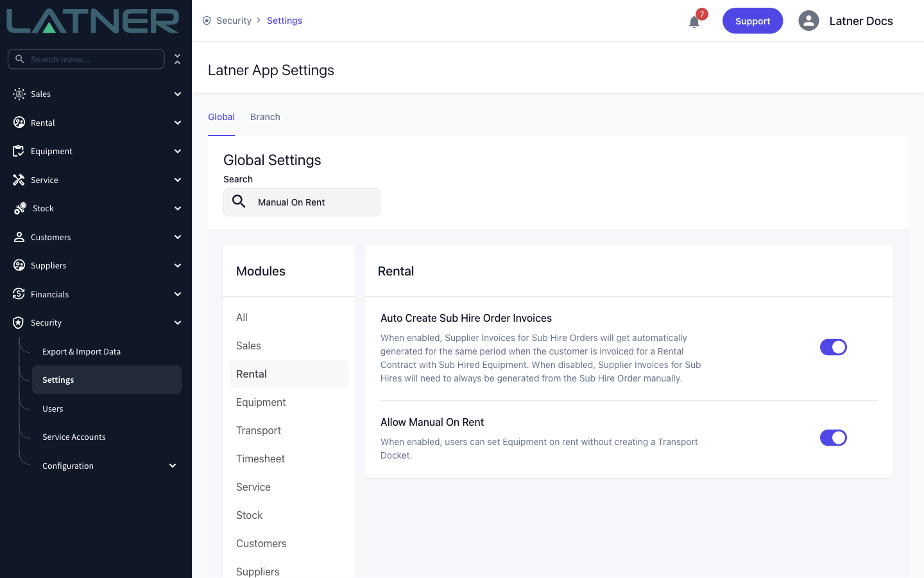The width and height of the screenshot is (924, 578).
Task: Click the Stock icon
Action: point(20,208)
